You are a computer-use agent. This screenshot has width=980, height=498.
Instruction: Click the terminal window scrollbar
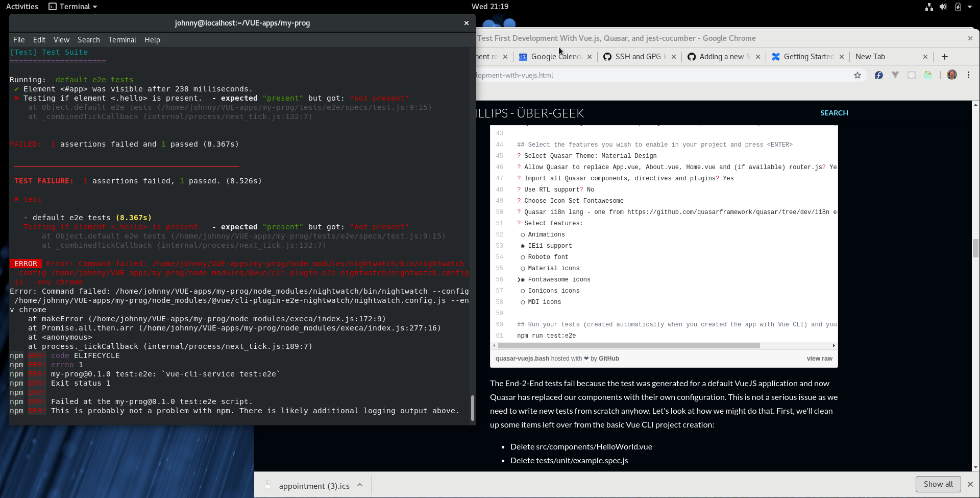click(x=473, y=408)
